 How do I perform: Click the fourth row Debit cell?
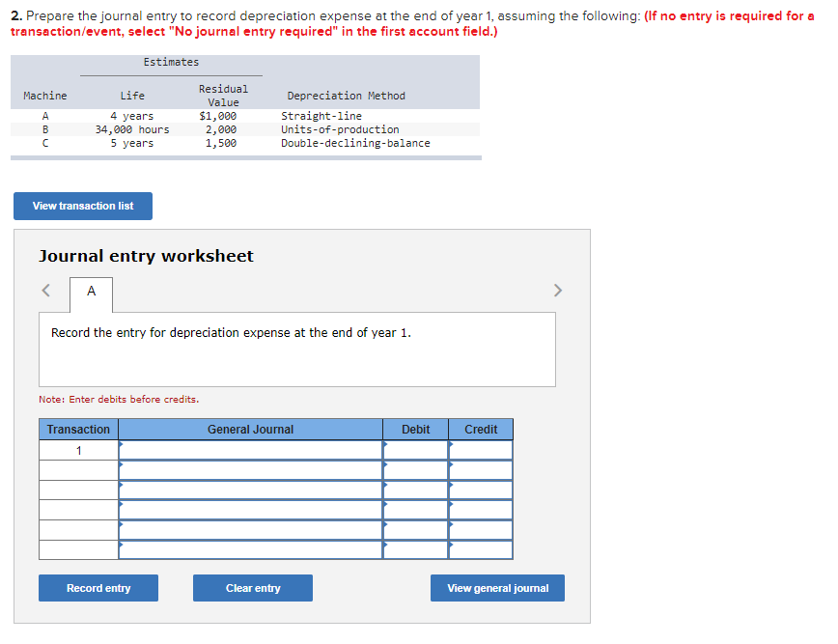pos(416,510)
